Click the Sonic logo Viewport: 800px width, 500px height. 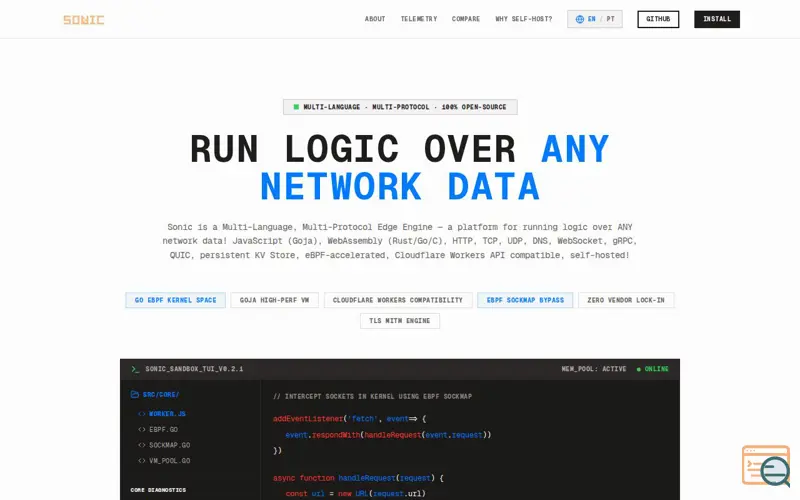pyautogui.click(x=84, y=19)
